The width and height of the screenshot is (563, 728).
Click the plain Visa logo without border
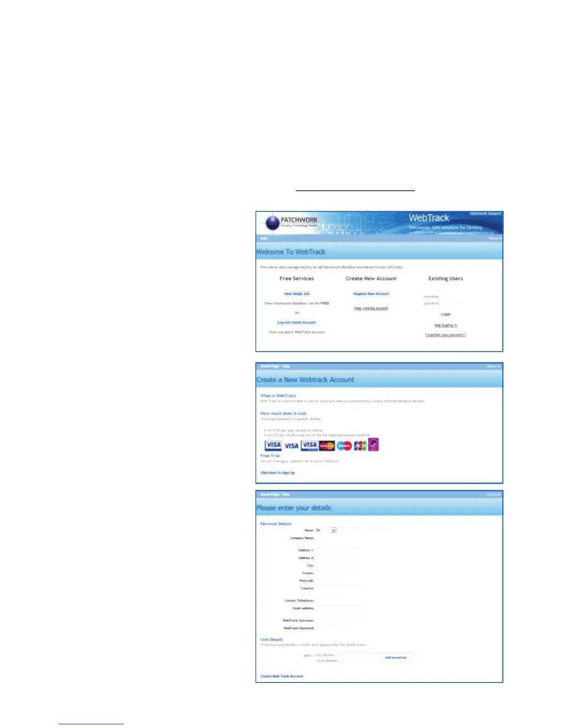click(291, 446)
